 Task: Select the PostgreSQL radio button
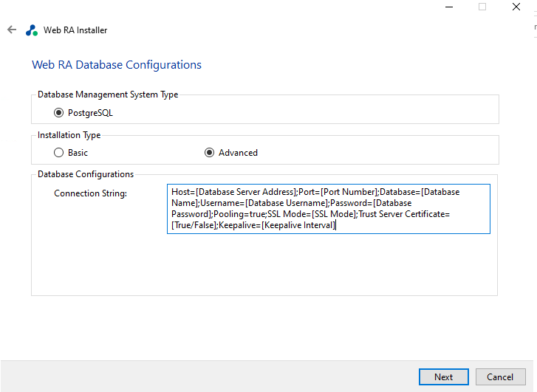point(59,113)
